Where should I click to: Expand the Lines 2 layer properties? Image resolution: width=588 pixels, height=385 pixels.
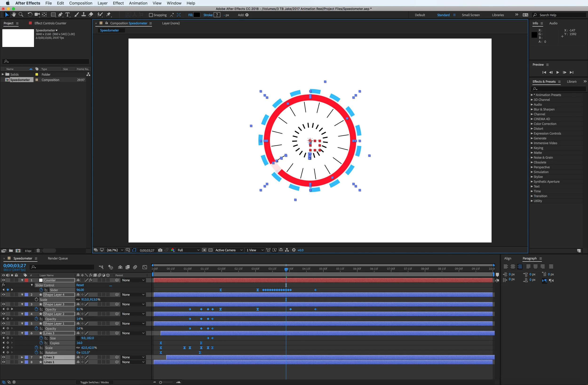22,357
